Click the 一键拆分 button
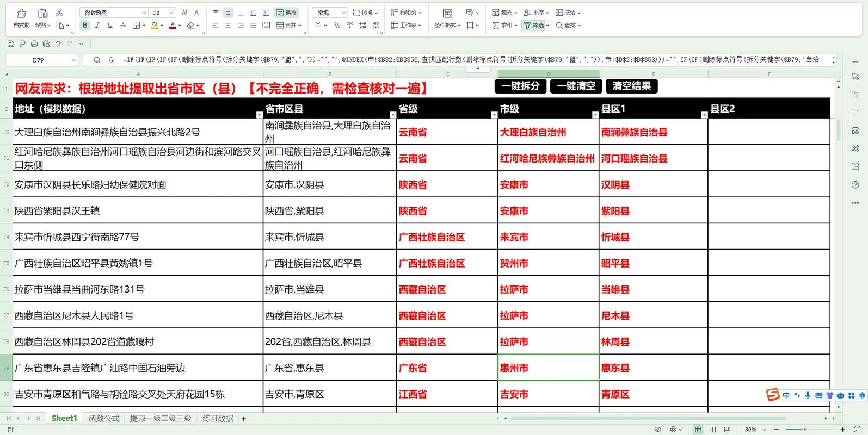Viewport: 868px width, 435px height. click(521, 86)
